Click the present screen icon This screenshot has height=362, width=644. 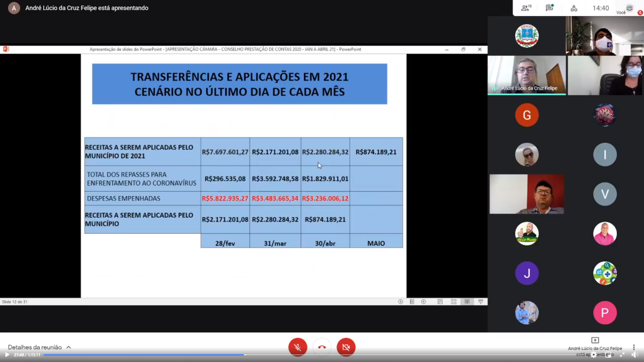pyautogui.click(x=595, y=340)
